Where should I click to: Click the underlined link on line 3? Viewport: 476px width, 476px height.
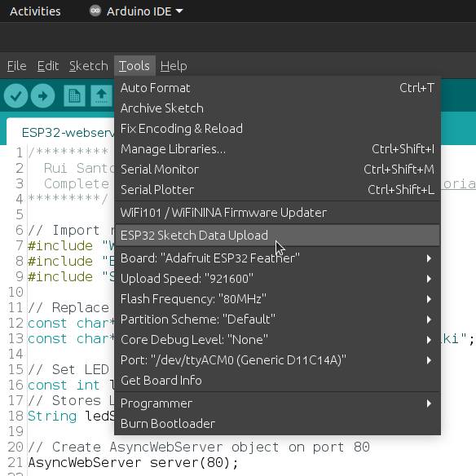(458, 183)
